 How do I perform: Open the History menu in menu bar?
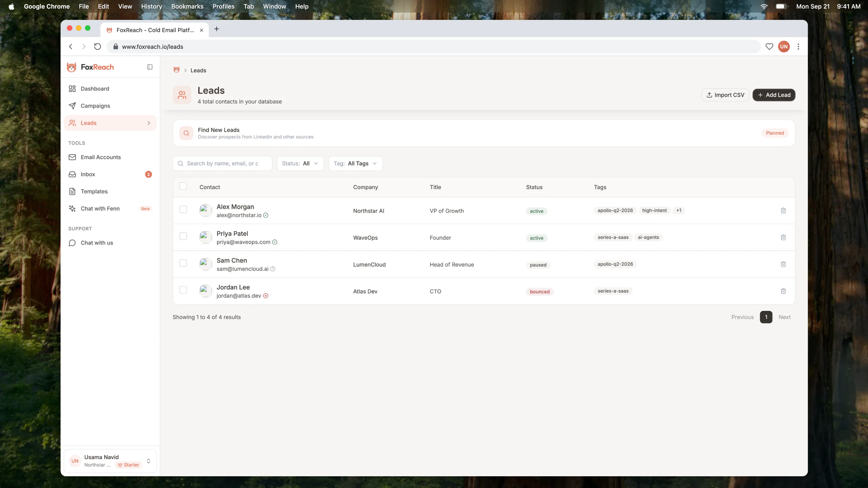coord(152,6)
